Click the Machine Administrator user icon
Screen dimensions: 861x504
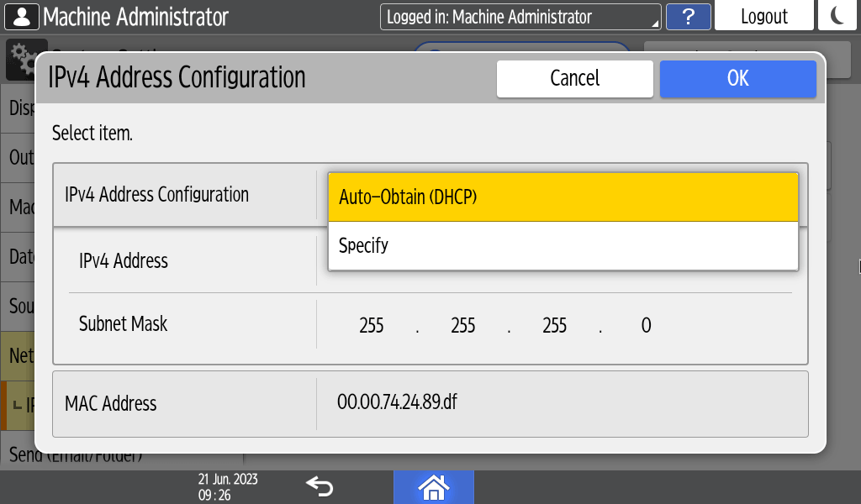click(x=22, y=16)
